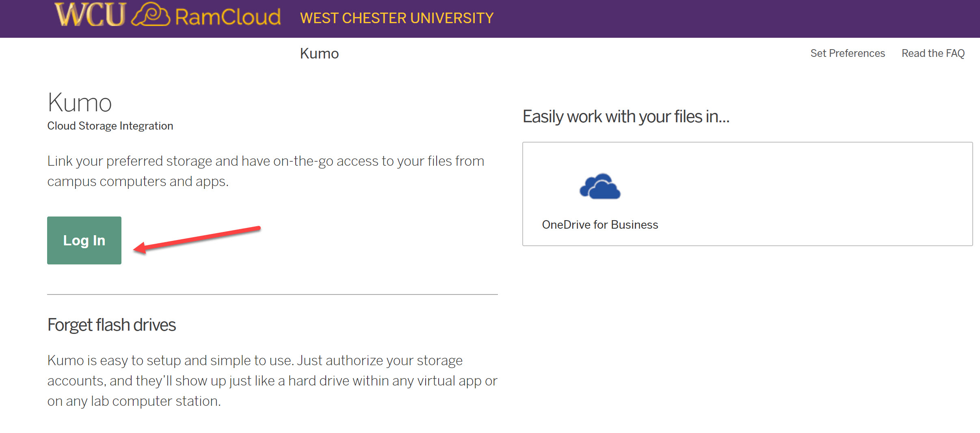Click the green Log In button
The width and height of the screenshot is (980, 433).
tap(84, 240)
